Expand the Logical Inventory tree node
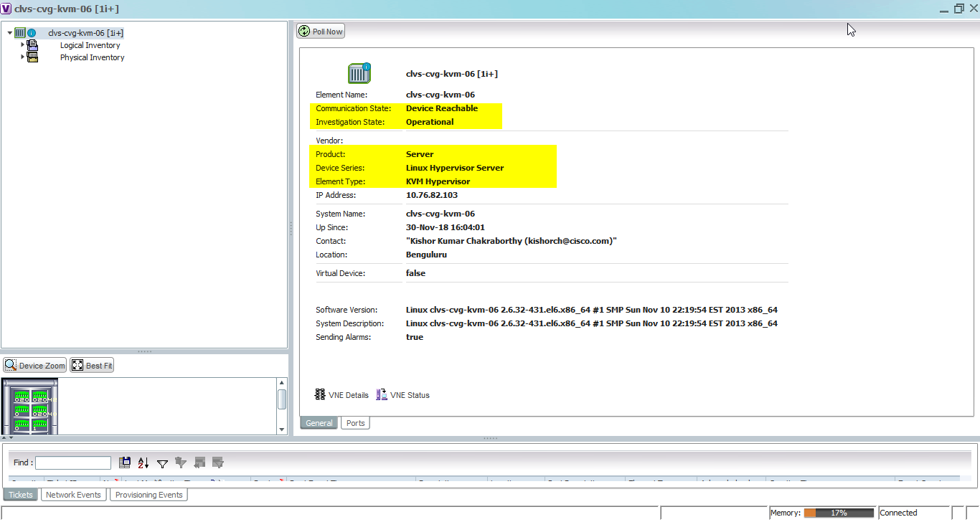 tap(22, 44)
